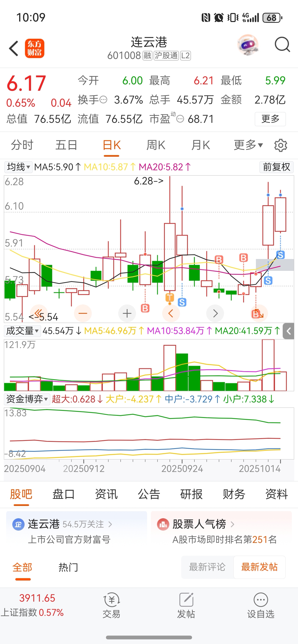Image resolution: width=298 pixels, height=644 pixels.
Task: Tap the 市盈 68.71 value
Action: tap(201, 119)
